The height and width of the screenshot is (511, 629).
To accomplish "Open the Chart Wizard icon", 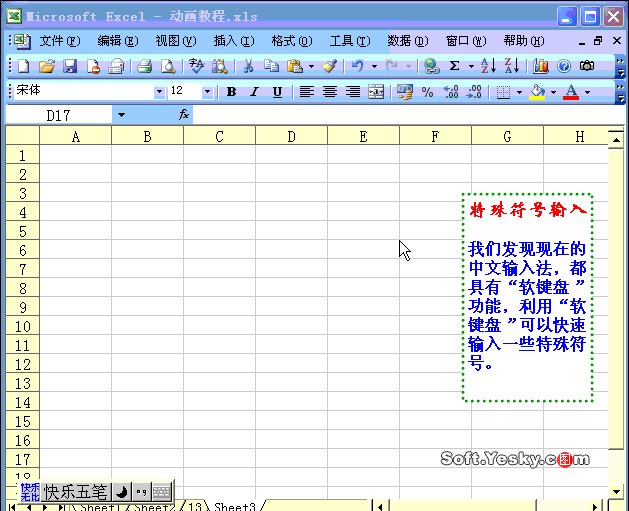I will (x=540, y=66).
